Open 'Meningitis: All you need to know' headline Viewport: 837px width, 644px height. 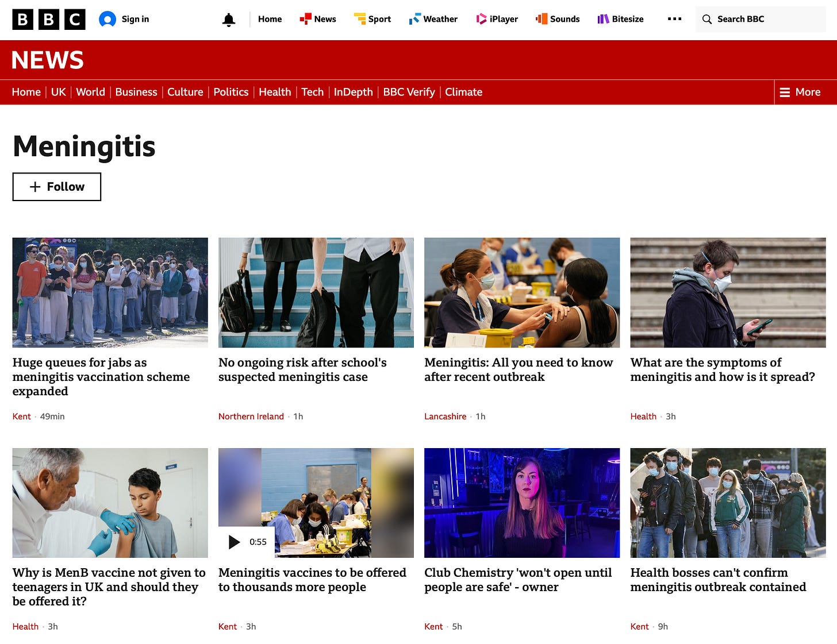pos(519,370)
